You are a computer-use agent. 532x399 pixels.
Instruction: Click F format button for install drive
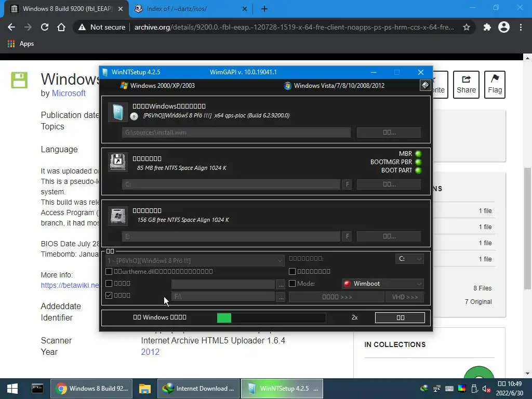(x=347, y=236)
